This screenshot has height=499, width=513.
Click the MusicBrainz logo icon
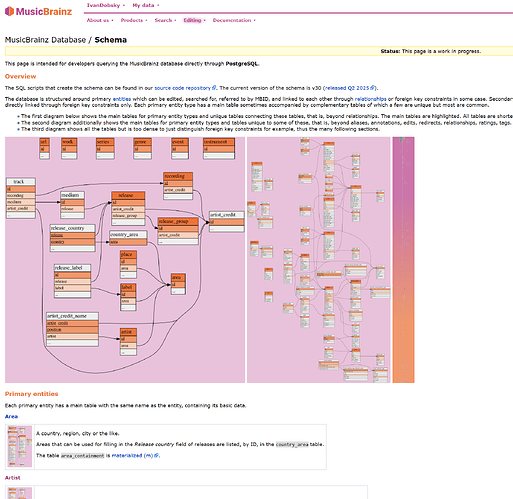[9, 11]
